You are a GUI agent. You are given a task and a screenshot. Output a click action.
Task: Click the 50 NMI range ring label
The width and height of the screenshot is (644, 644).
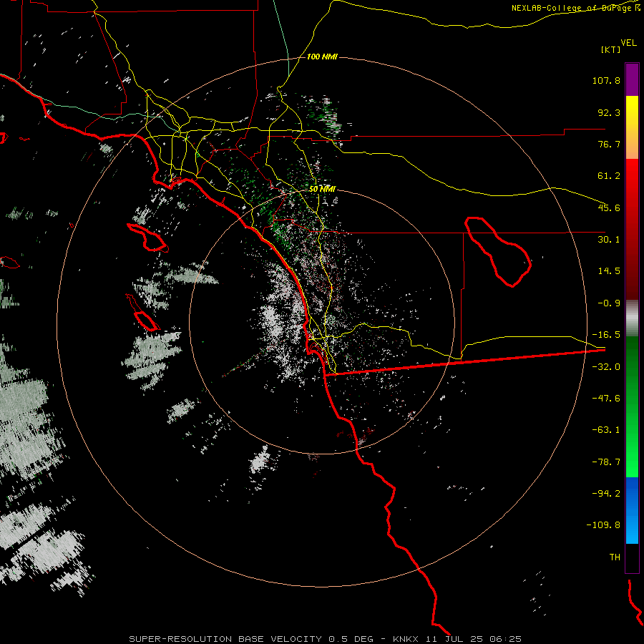322,189
